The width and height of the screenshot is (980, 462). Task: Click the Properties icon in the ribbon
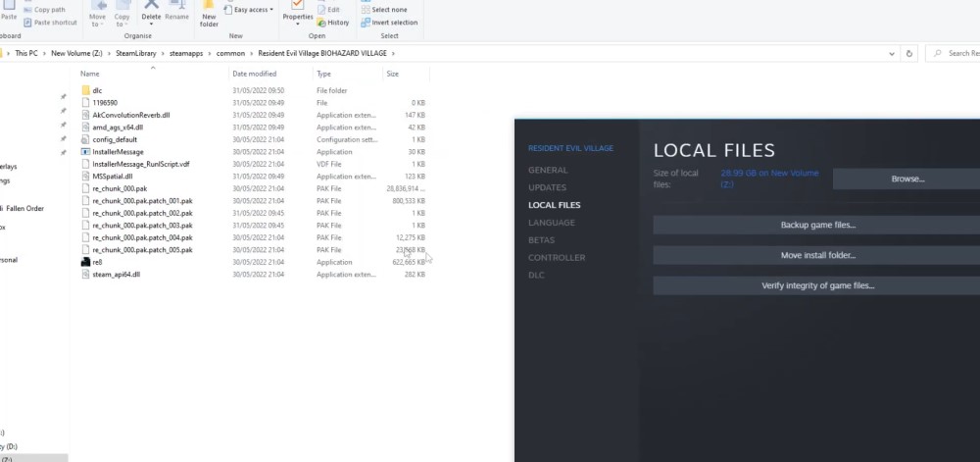297,12
